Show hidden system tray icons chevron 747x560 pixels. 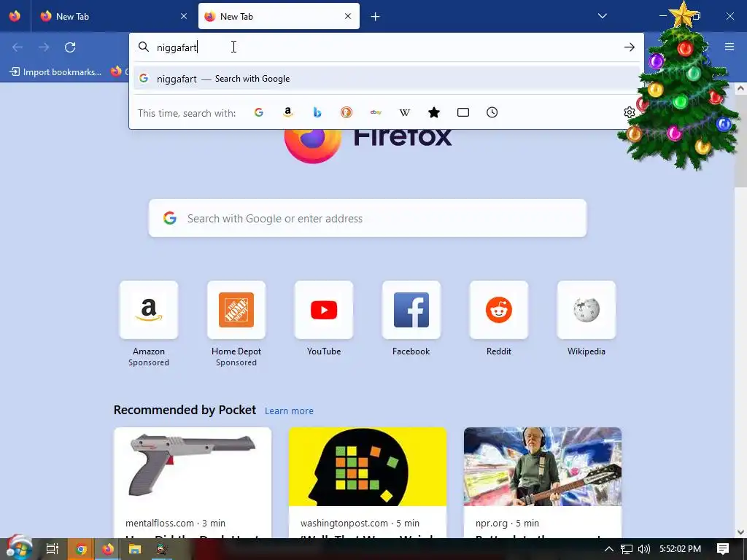(609, 549)
